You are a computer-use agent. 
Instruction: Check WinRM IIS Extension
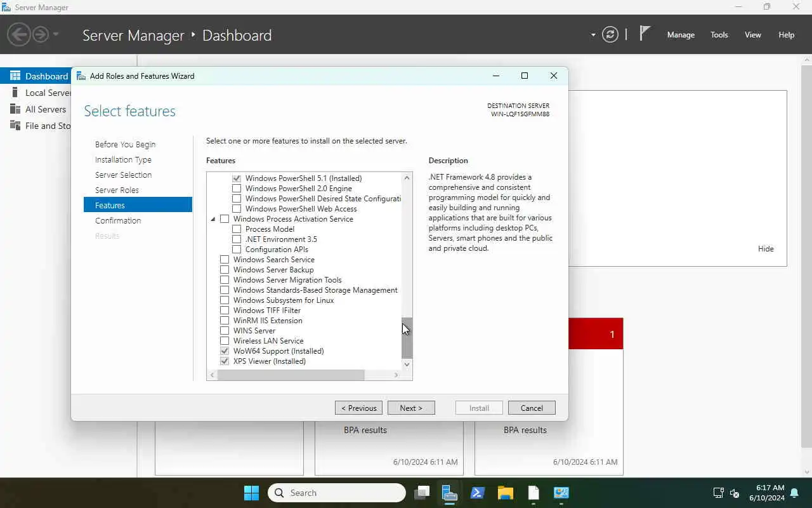(225, 321)
